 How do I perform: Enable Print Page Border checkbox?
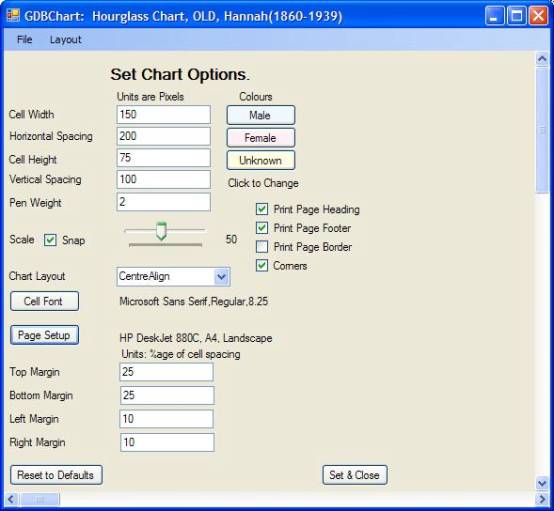coord(262,247)
